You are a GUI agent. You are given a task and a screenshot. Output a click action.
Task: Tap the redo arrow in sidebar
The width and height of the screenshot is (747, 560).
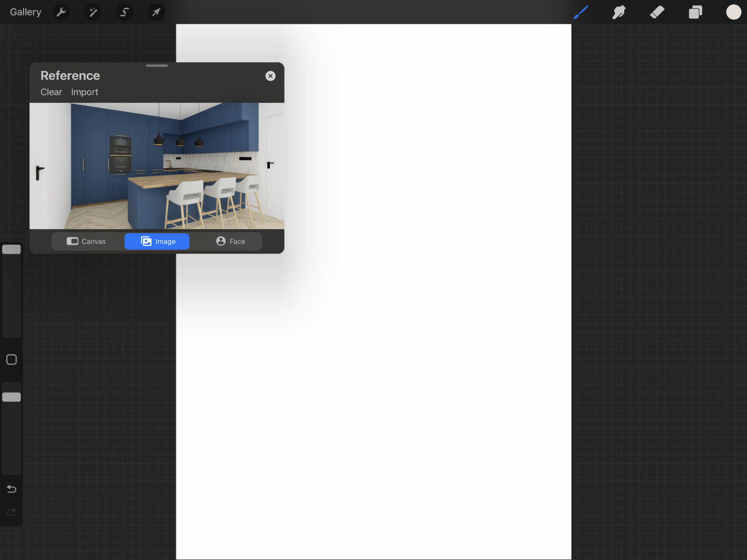click(x=12, y=512)
